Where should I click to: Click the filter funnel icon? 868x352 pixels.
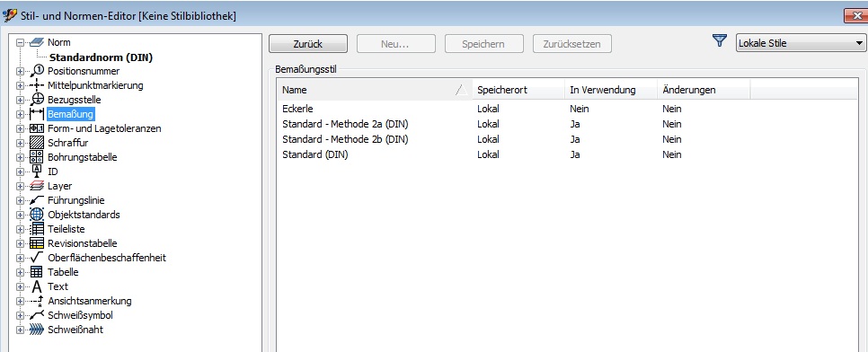pyautogui.click(x=719, y=40)
